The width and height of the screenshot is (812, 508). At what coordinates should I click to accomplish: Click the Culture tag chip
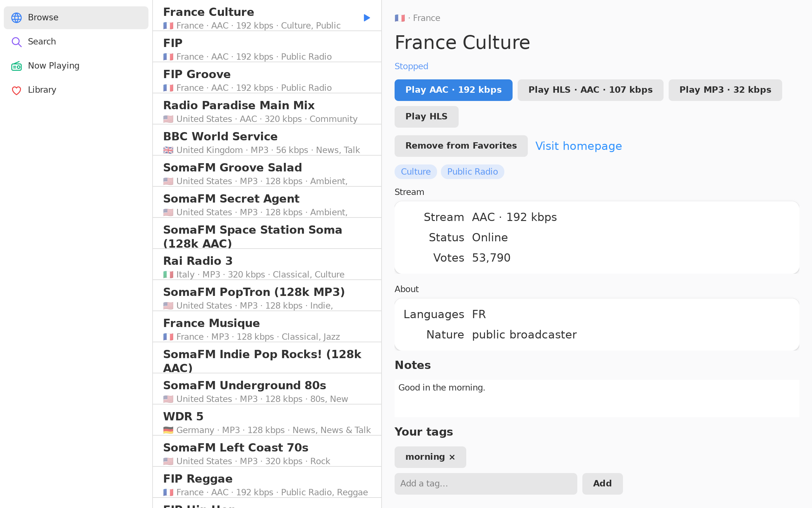(416, 172)
